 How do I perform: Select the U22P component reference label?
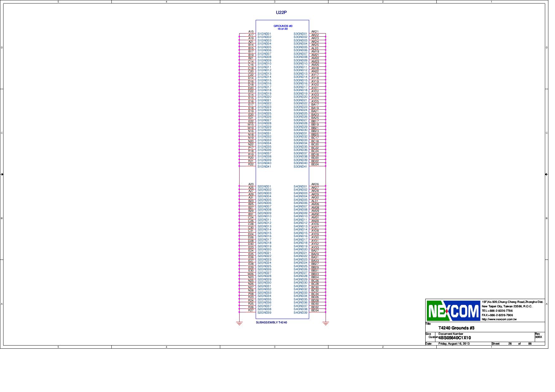pos(281,12)
